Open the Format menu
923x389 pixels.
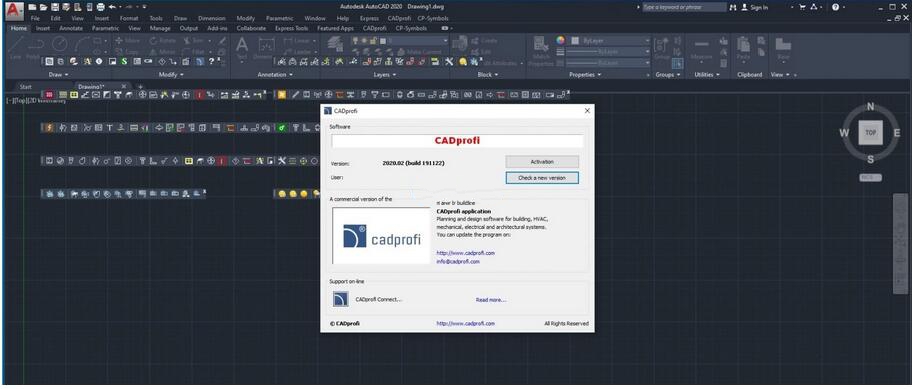coord(129,18)
